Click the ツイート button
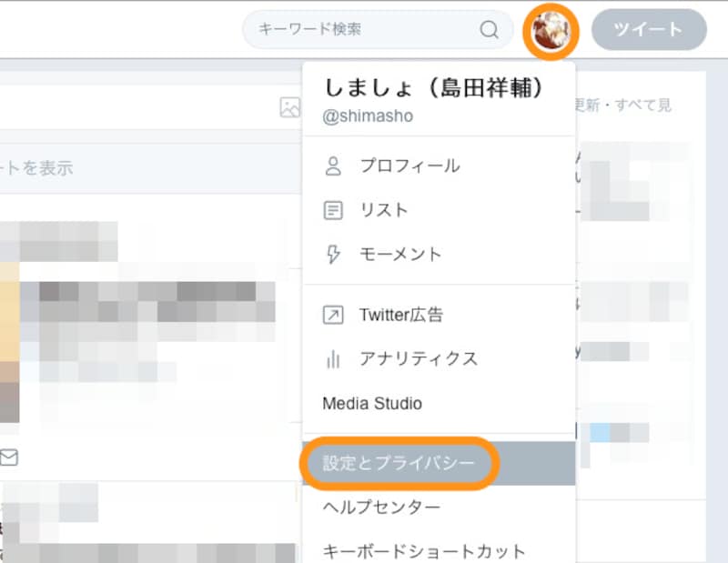Viewport: 728px width, 563px height. [650, 30]
